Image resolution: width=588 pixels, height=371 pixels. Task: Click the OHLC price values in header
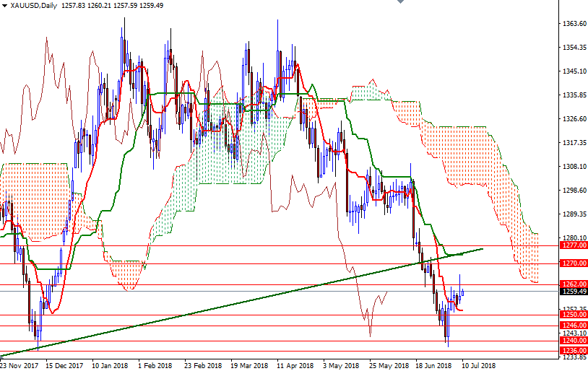[113, 6]
